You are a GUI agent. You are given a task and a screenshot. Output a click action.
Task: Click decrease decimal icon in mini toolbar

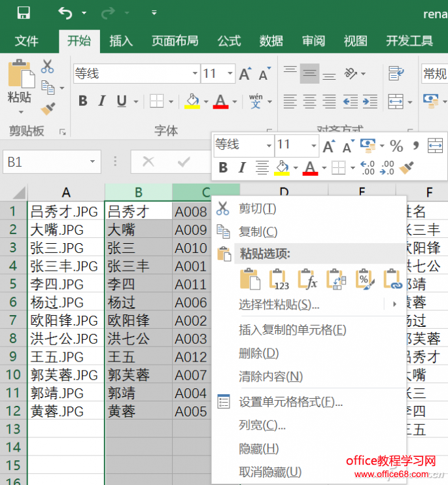[x=387, y=168]
